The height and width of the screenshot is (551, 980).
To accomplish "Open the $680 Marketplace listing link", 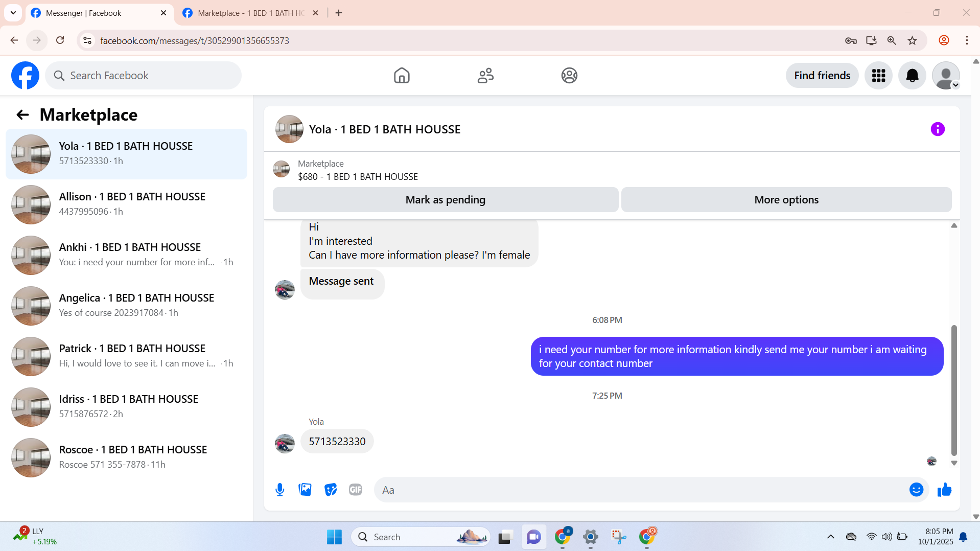I will click(x=357, y=177).
